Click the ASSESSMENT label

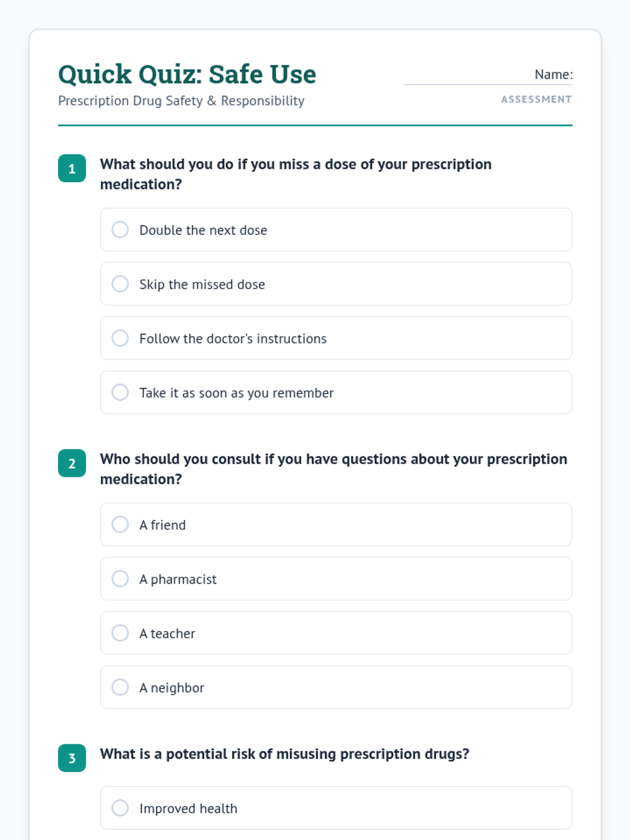click(x=536, y=99)
